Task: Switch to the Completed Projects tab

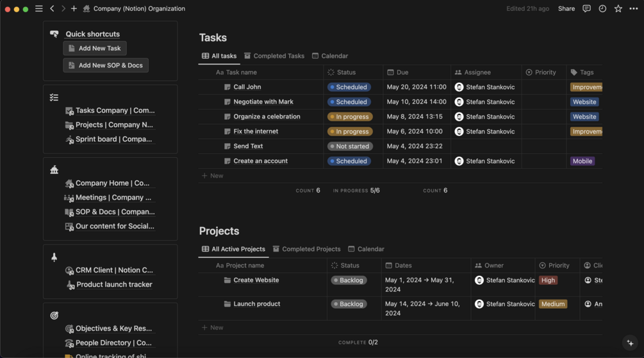Action: [306, 249]
